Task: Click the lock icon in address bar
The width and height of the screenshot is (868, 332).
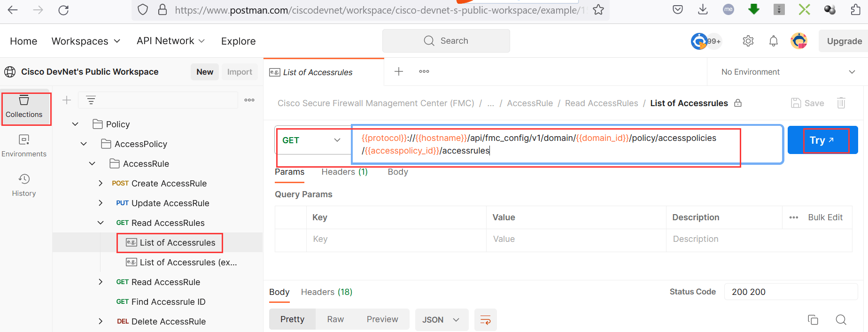Action: [x=163, y=10]
